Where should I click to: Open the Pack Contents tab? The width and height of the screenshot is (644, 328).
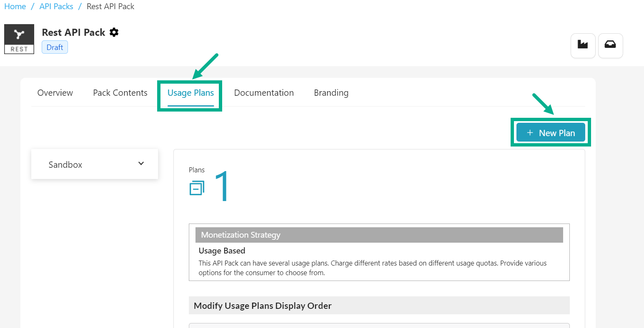coord(120,93)
